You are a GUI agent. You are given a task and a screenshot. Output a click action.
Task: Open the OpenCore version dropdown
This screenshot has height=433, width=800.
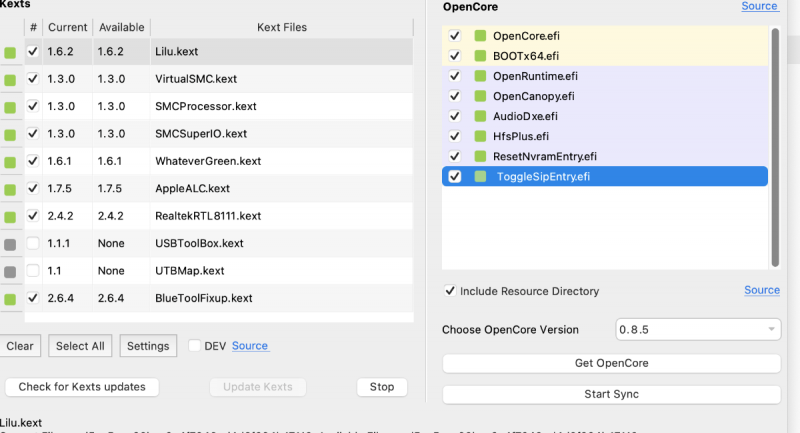(698, 330)
